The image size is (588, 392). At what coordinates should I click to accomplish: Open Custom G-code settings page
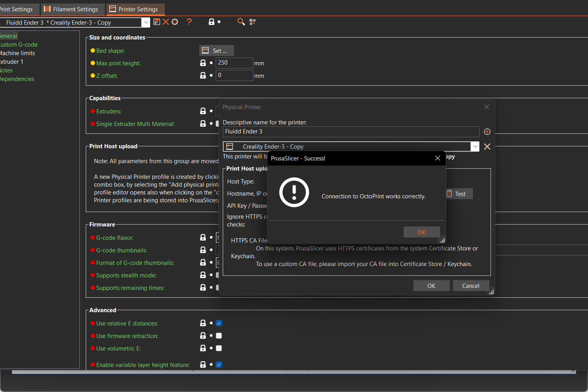(x=19, y=45)
